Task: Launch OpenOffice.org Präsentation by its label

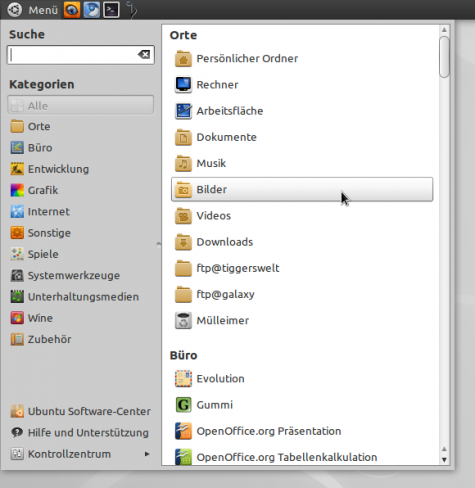Action: click(x=269, y=431)
